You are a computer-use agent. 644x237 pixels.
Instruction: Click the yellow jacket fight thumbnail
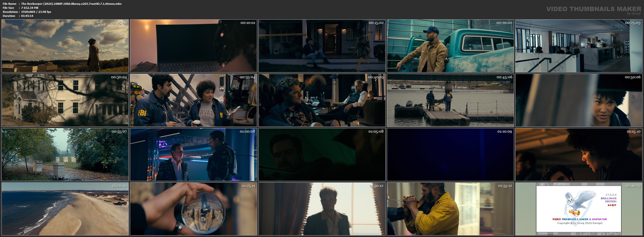[x=450, y=209]
